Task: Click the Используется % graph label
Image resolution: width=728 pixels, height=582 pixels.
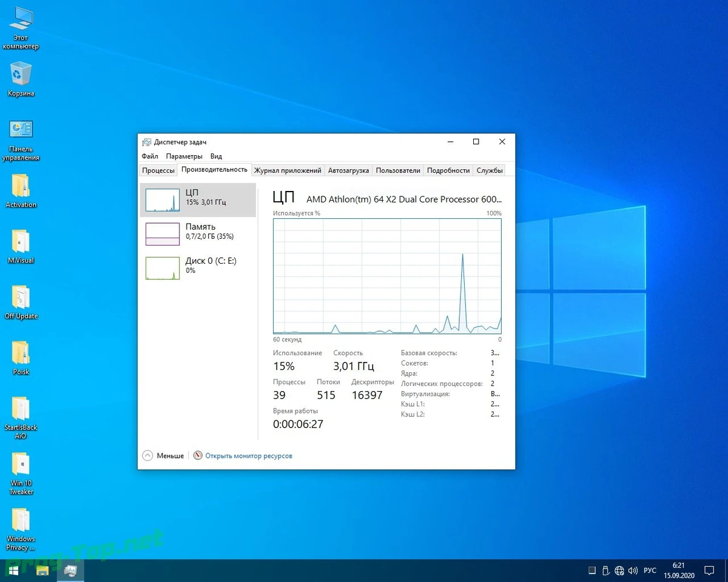Action: (x=296, y=213)
